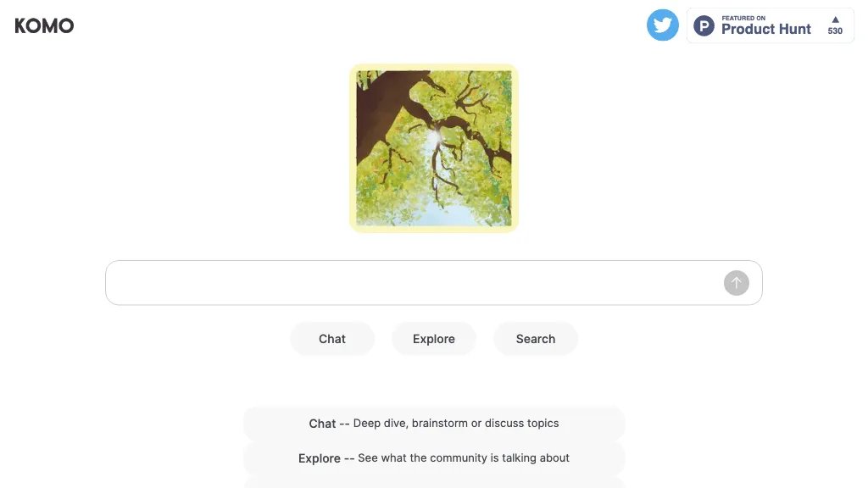Select "See what the community is talking about"
The height and width of the screenshot is (488, 868).
pyautogui.click(x=463, y=458)
